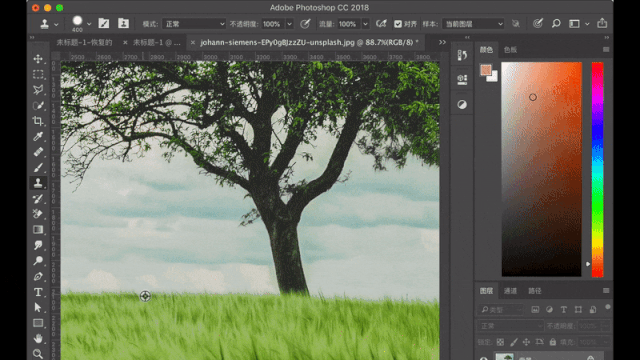
Task: Select the Brush tool
Action: (x=38, y=167)
